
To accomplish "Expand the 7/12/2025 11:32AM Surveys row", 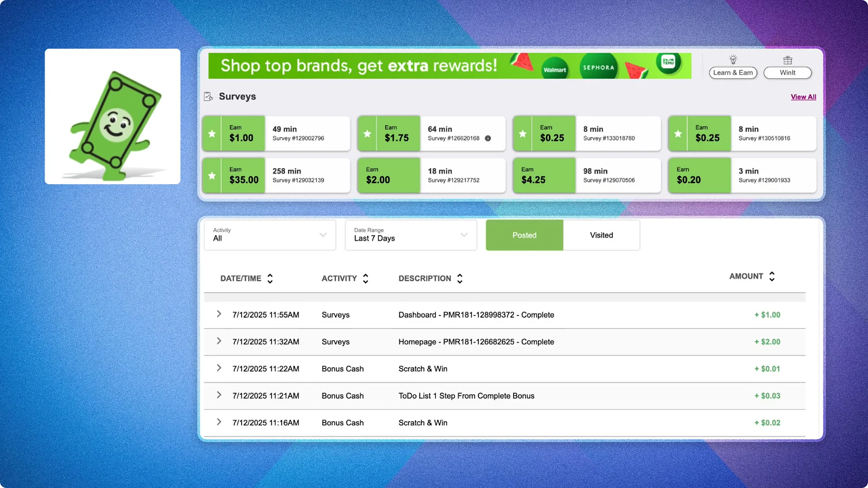I will click(x=219, y=341).
